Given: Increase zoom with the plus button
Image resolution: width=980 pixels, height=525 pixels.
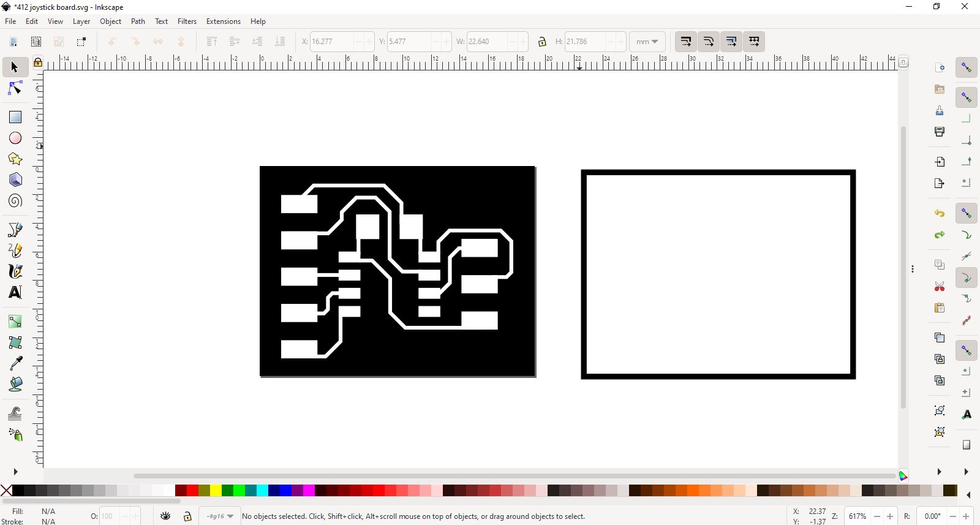Looking at the screenshot, I should (890, 516).
